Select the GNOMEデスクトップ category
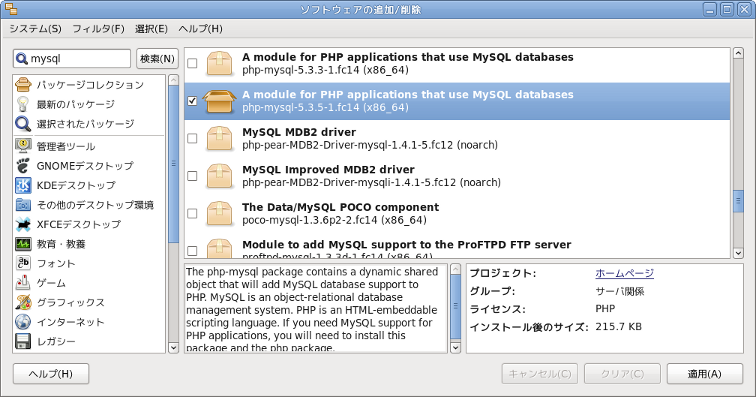 click(x=85, y=166)
